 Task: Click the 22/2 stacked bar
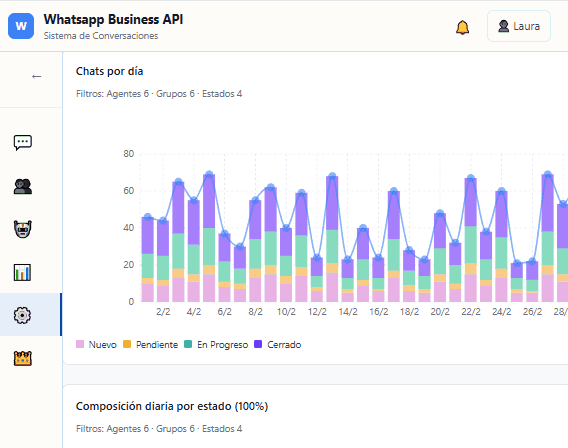click(471, 240)
